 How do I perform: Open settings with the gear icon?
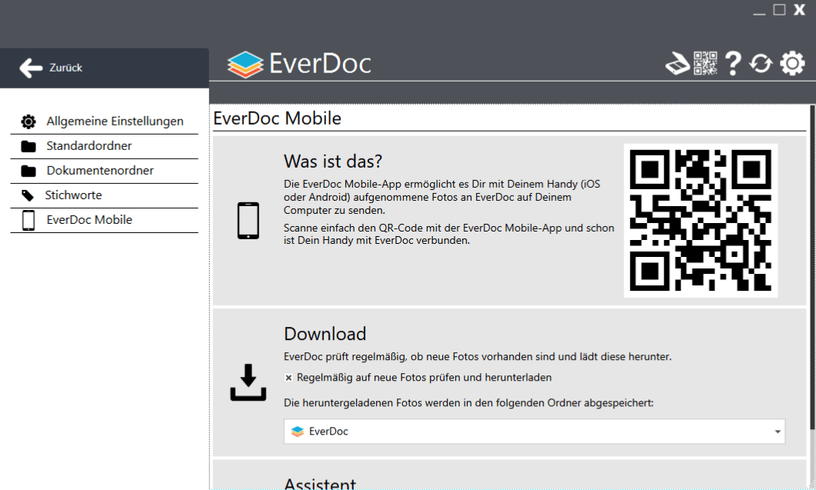pyautogui.click(x=792, y=63)
